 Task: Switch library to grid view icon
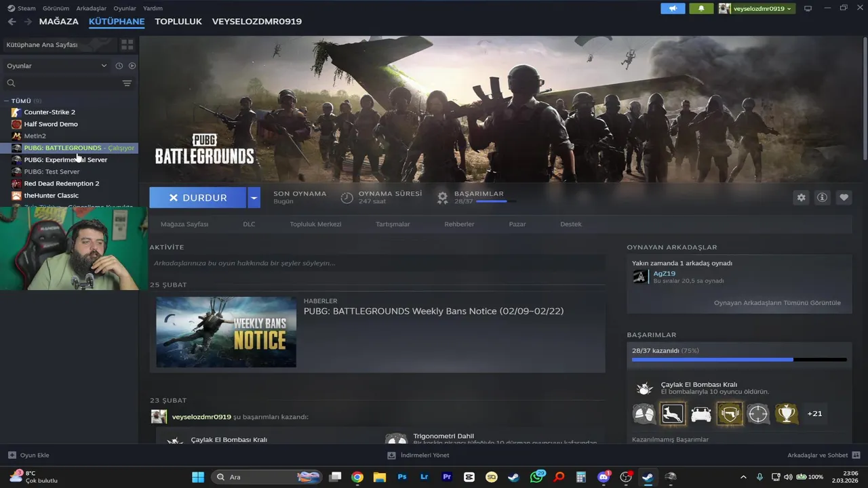pyautogui.click(x=127, y=45)
